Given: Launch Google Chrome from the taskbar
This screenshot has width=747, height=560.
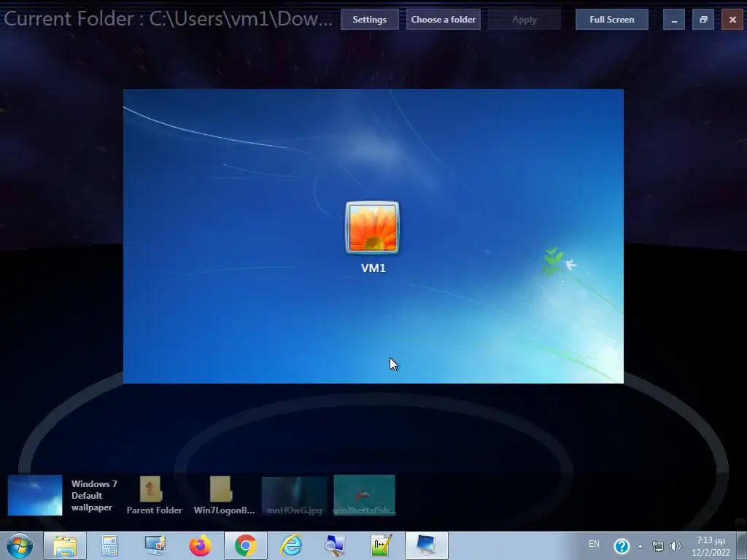Looking at the screenshot, I should tap(245, 545).
